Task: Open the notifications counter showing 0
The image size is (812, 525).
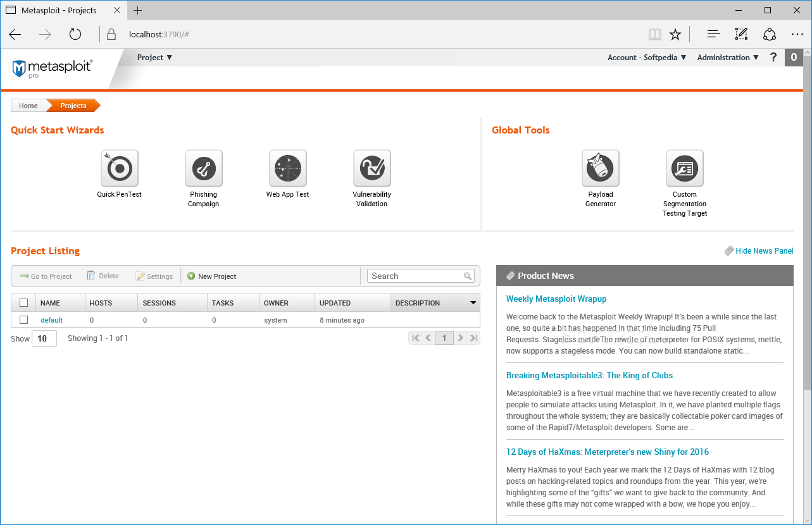Action: point(794,58)
